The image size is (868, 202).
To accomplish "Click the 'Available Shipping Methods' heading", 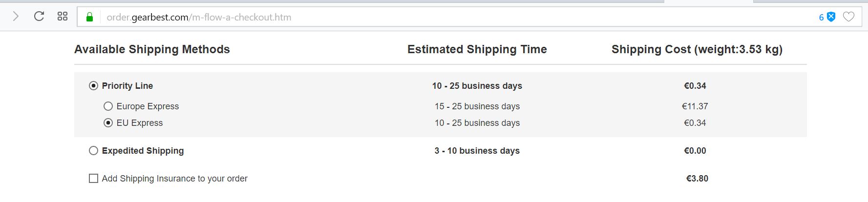I will (152, 49).
